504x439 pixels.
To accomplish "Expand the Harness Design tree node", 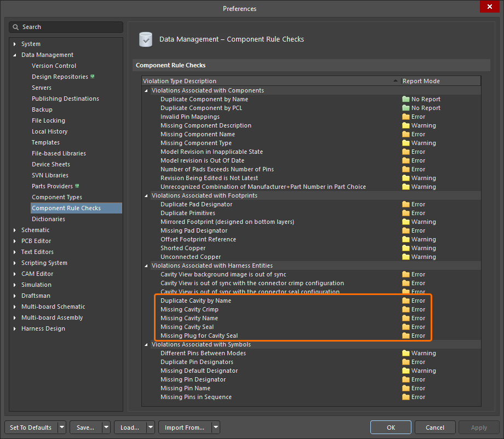I will point(14,329).
